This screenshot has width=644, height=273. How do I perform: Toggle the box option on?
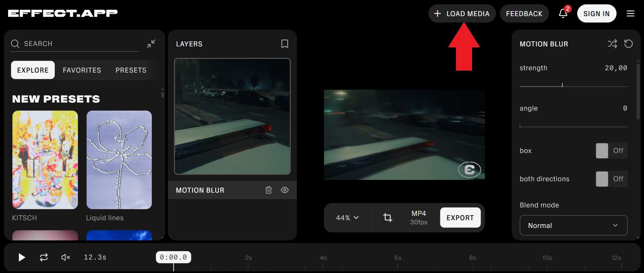tap(611, 151)
